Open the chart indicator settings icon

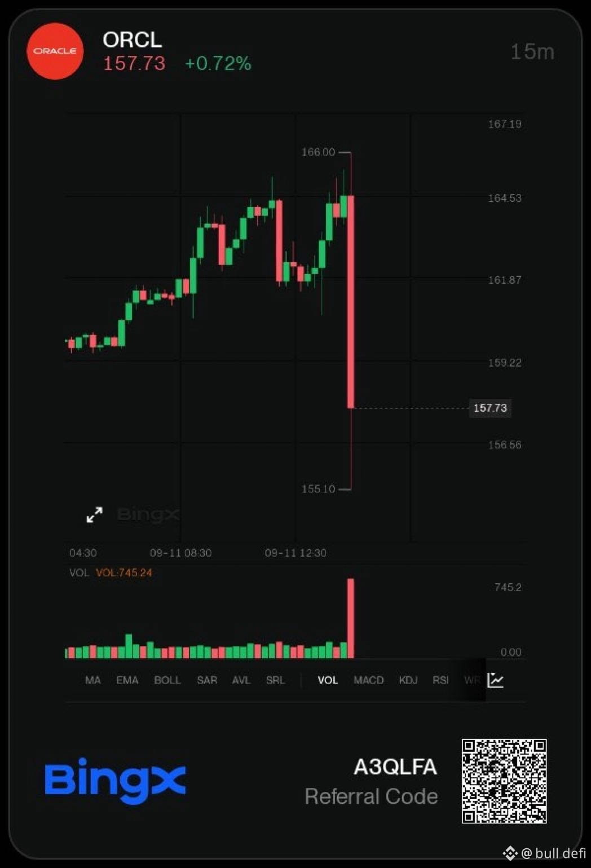point(495,680)
